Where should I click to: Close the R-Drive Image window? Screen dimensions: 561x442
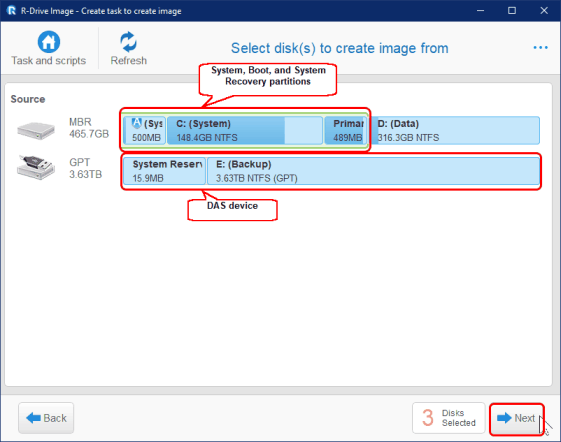544,11
